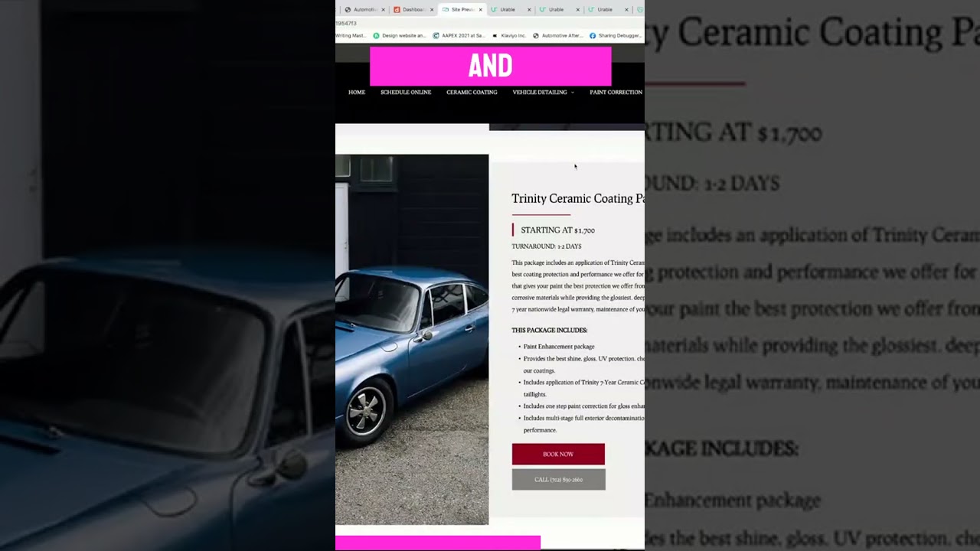Click the Dashboard tab favicon
Viewport: 980px width, 551px height.
tap(397, 10)
